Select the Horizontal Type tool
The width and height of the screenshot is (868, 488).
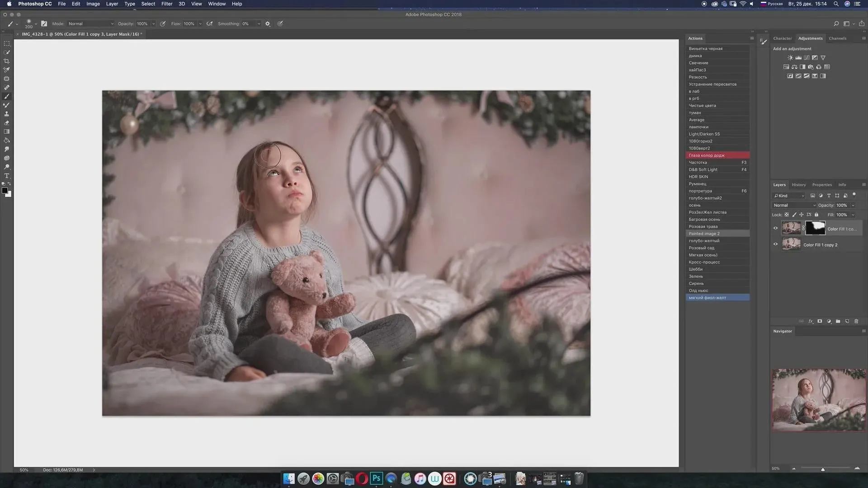7,176
